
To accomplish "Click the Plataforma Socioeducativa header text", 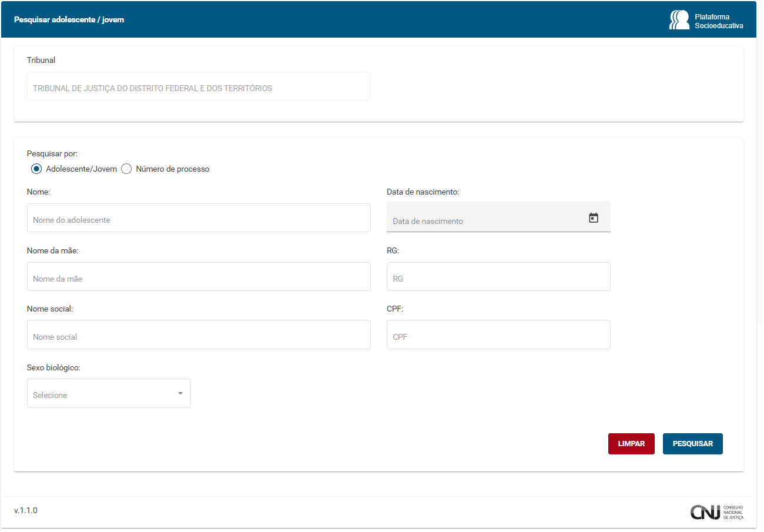I will coord(719,21).
